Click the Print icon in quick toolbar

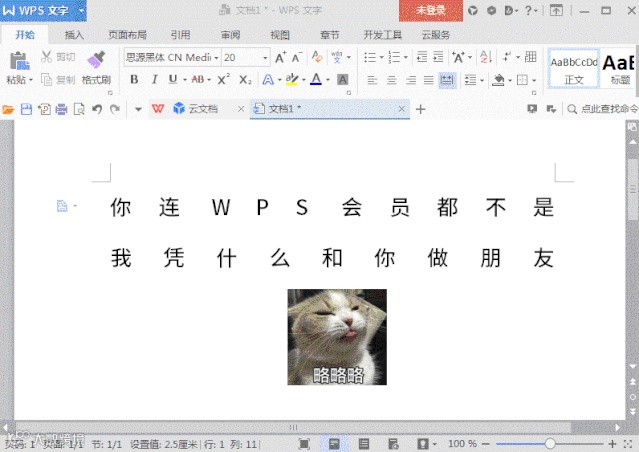pyautogui.click(x=62, y=109)
